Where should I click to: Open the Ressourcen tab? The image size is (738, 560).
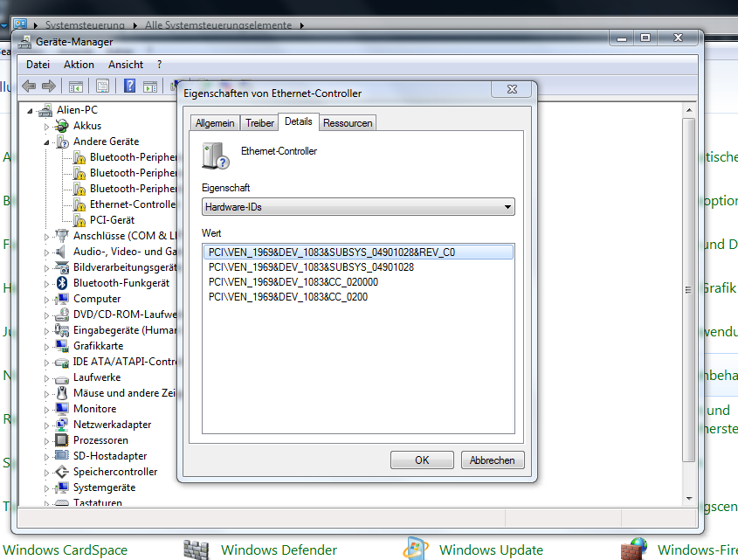[x=348, y=123]
